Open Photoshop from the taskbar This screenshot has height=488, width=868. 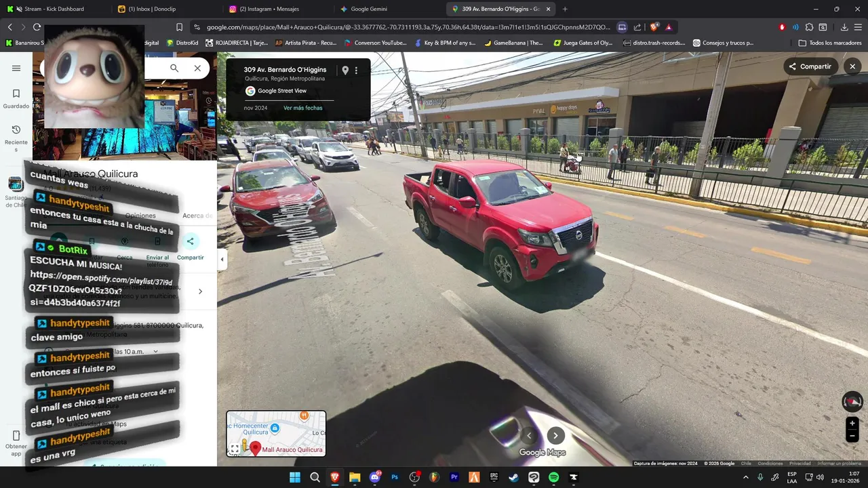click(x=395, y=477)
